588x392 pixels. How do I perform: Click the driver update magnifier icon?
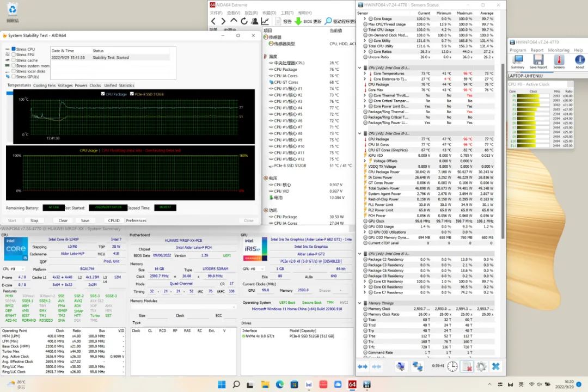pos(328,21)
